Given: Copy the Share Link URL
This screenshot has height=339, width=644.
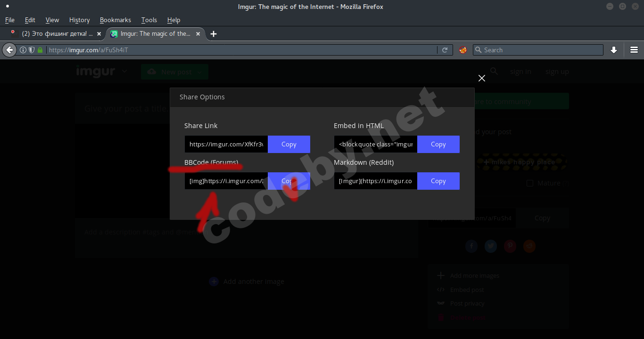Looking at the screenshot, I should [x=289, y=144].
